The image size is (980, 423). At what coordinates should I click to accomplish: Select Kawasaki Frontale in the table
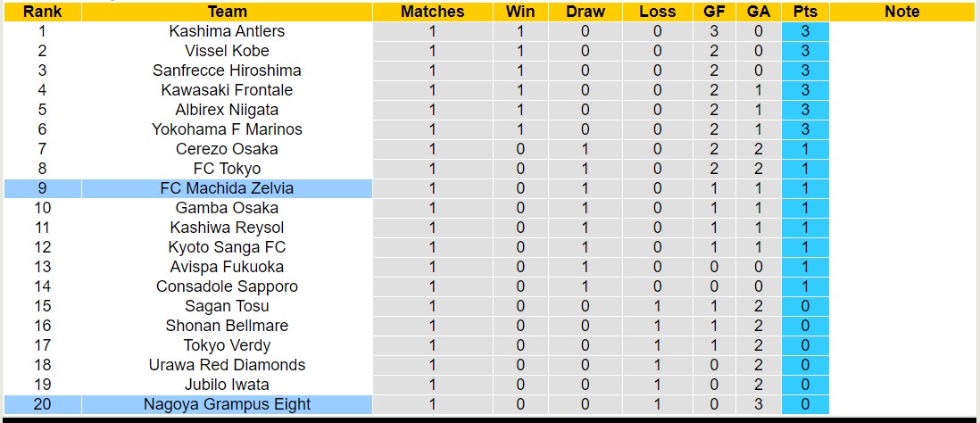[x=227, y=90]
